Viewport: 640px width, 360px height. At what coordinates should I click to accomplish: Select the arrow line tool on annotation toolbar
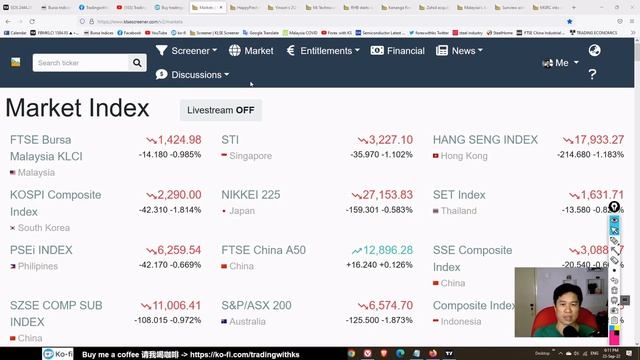pos(615,251)
